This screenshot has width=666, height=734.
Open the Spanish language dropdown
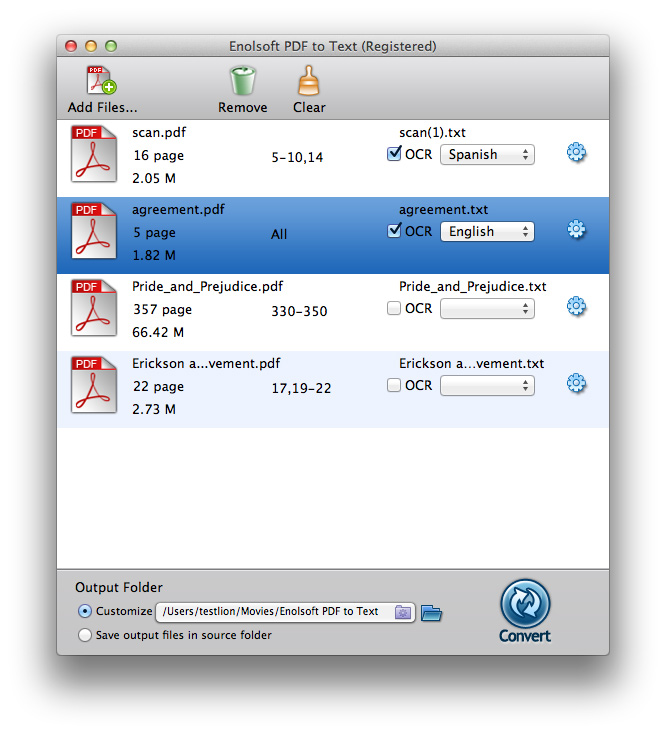point(487,154)
